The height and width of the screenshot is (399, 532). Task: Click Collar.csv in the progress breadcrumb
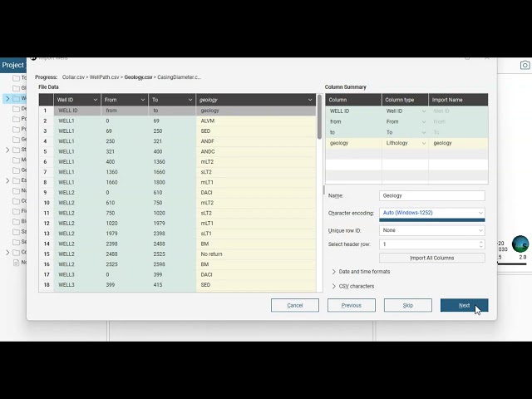pyautogui.click(x=73, y=77)
